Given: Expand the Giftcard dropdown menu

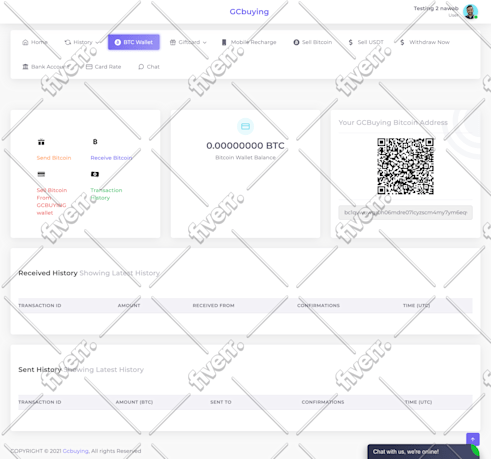Looking at the screenshot, I should [188, 42].
